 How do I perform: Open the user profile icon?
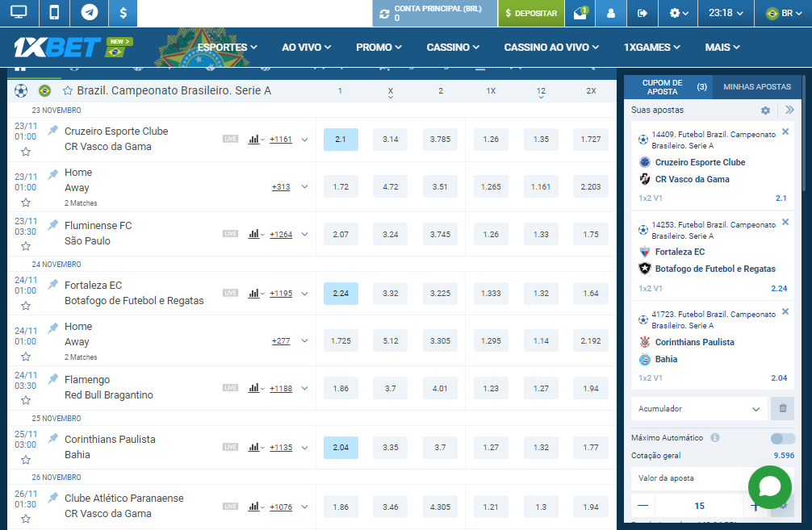point(611,13)
